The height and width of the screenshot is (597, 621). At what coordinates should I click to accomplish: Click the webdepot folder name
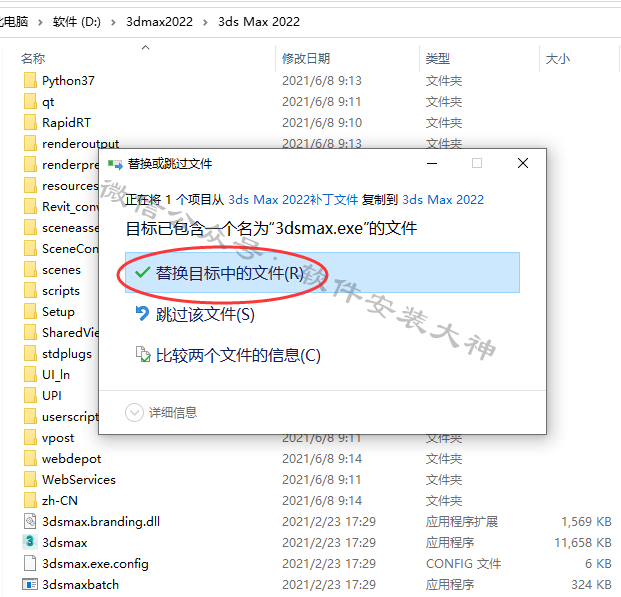[x=72, y=458]
